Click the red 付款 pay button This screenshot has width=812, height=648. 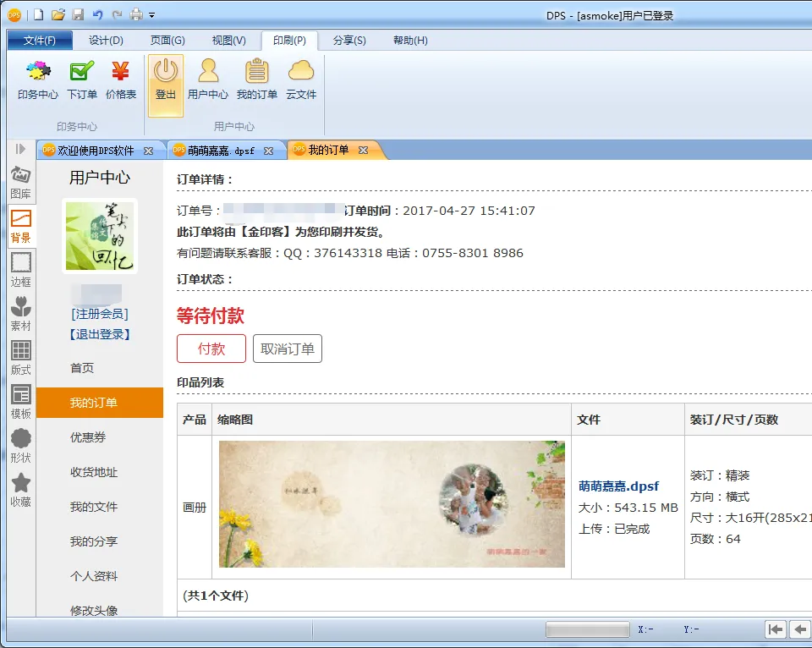pyautogui.click(x=211, y=349)
